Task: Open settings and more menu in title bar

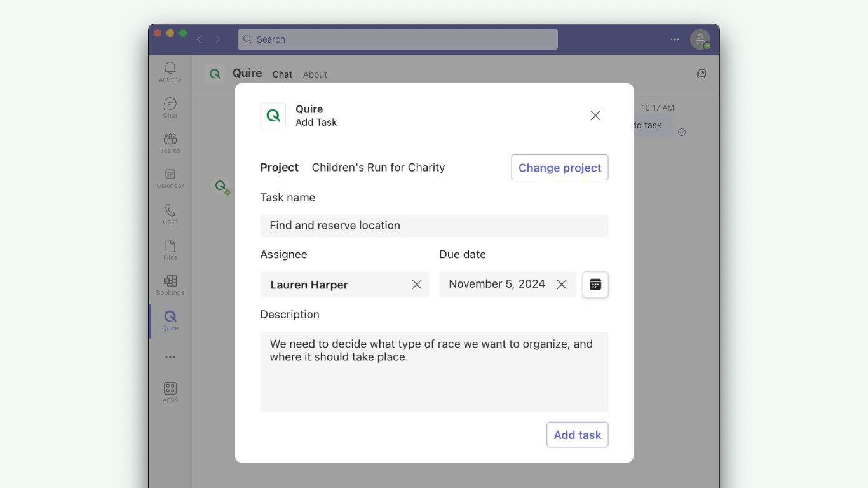Action: (675, 39)
